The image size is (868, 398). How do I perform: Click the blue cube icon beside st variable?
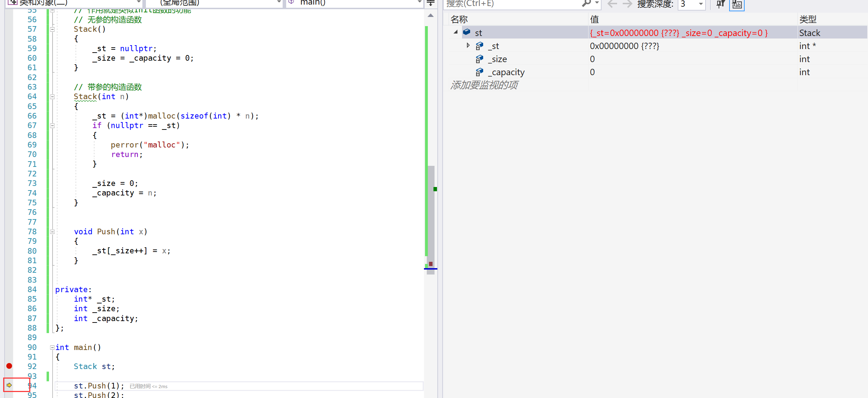pyautogui.click(x=467, y=32)
